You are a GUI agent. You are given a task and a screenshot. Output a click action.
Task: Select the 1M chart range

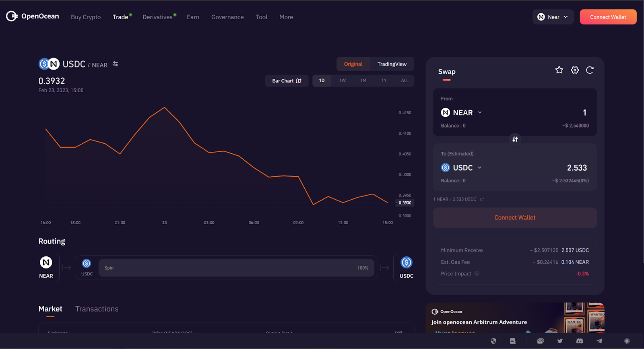point(363,81)
